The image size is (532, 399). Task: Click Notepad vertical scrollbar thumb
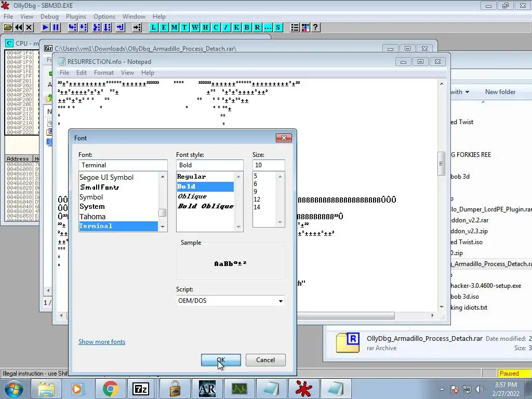[x=442, y=164]
